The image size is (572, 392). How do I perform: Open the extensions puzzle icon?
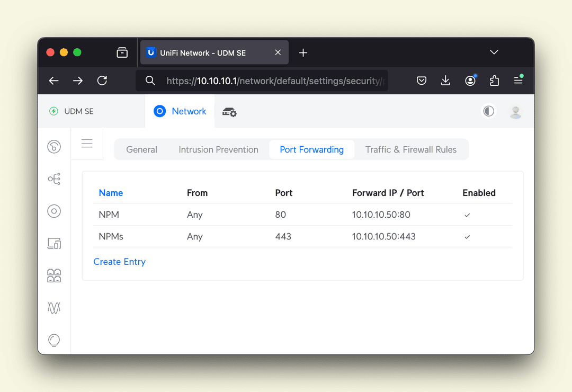(494, 81)
